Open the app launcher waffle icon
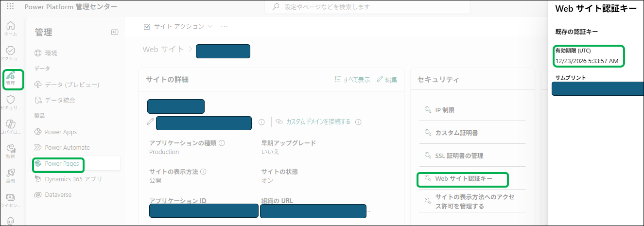 pyautogui.click(x=10, y=7)
